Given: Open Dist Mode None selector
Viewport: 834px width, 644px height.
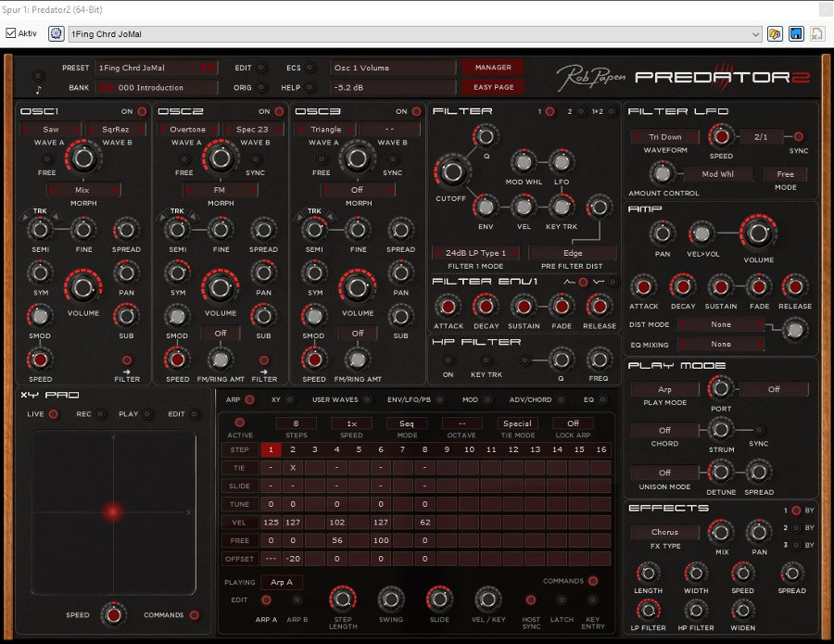Looking at the screenshot, I should click(721, 324).
